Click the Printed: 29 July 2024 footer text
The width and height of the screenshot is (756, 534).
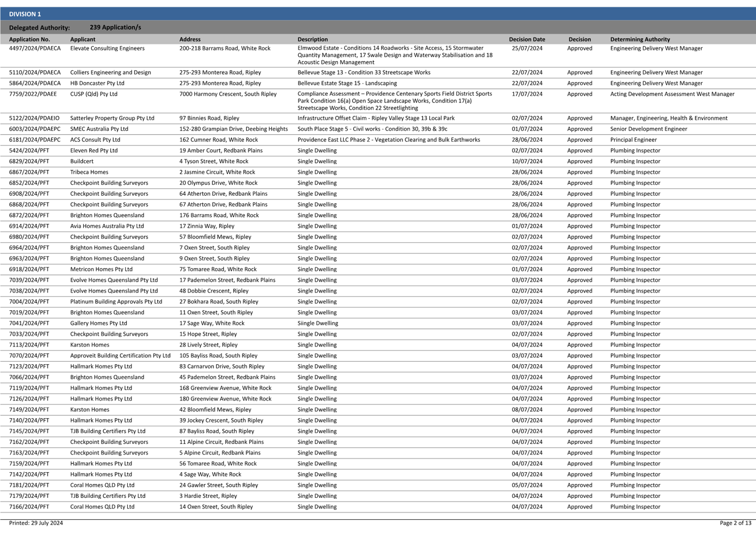point(36,523)
